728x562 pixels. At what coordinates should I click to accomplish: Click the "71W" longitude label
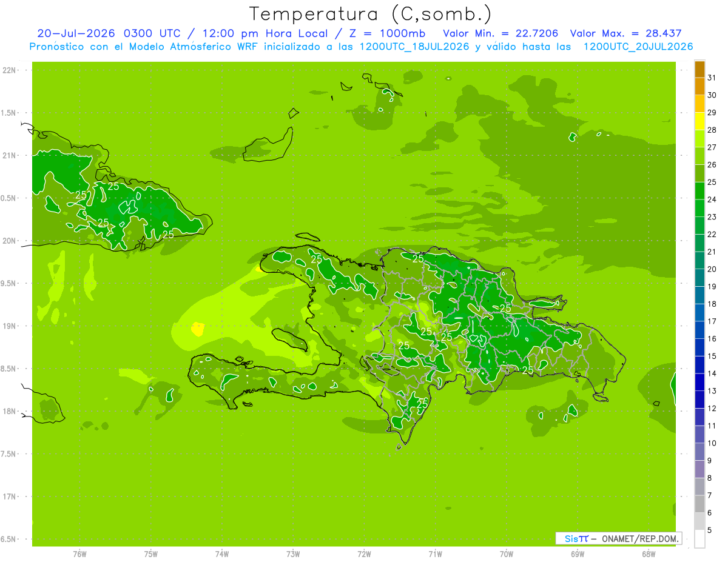point(435,554)
